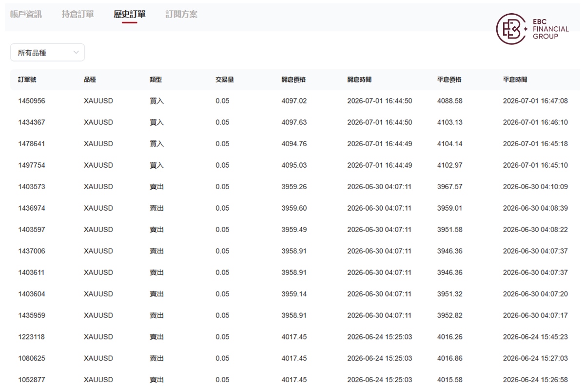Select order number 1435959
The image size is (585, 392).
tap(32, 315)
